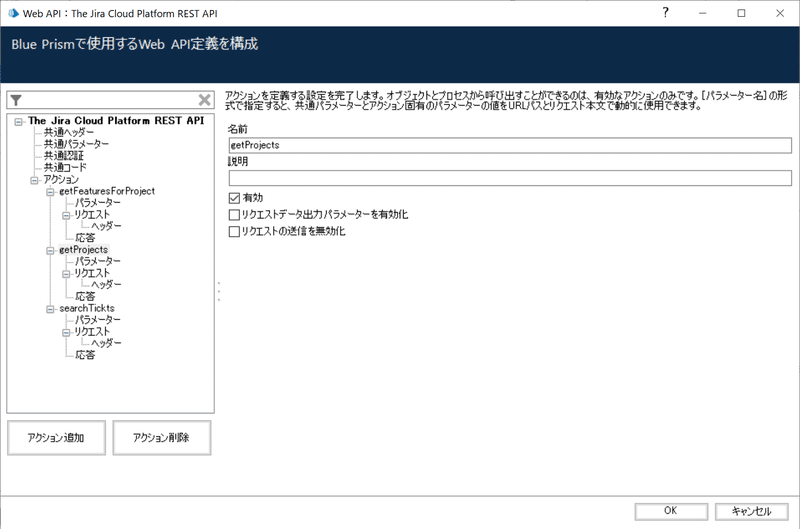Open the help question mark button
The width and height of the screenshot is (800, 529).
coord(665,13)
